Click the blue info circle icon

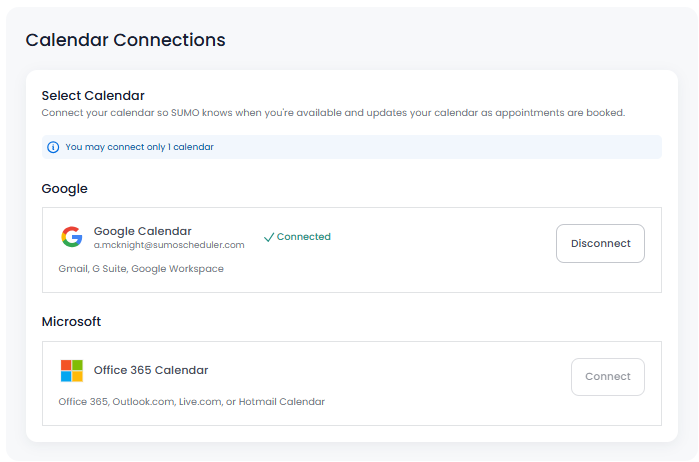click(x=53, y=147)
